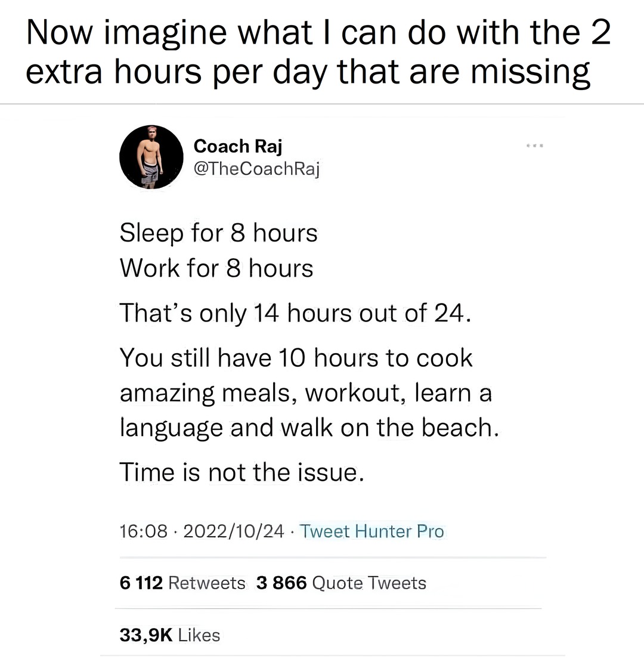The height and width of the screenshot is (665, 644).
Task: Open the 33,9K Likes list
Action: 170,635
